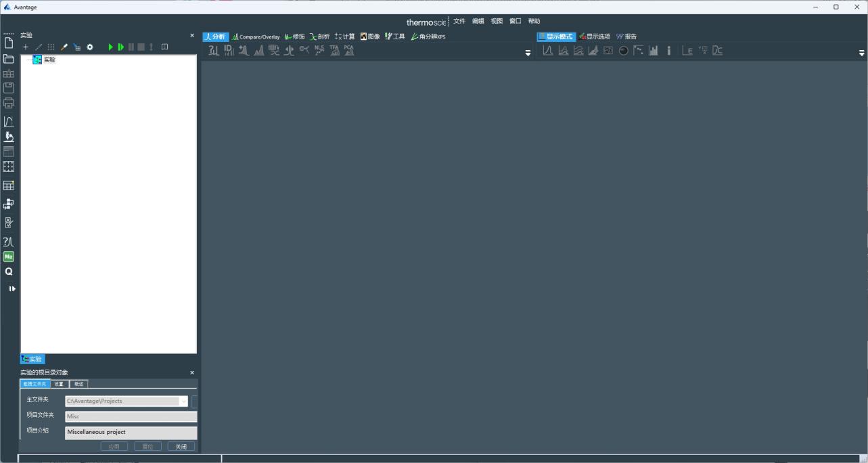Screen dimensions: 868x463
Task: Click the first green play arrow
Action: point(111,47)
